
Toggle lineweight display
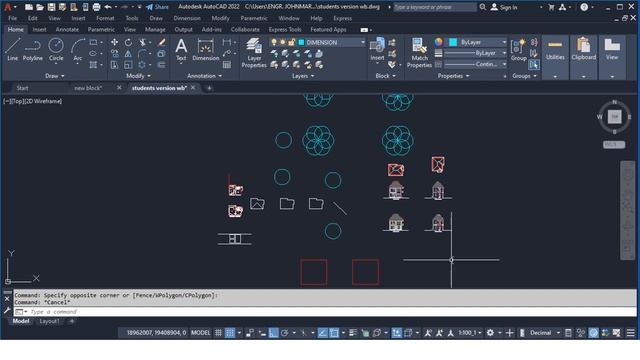pos(353,333)
